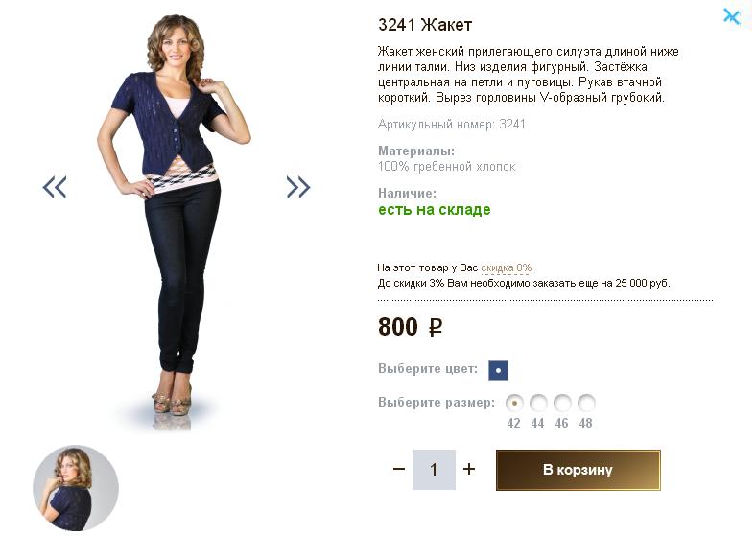Select size 42 radio button
The height and width of the screenshot is (558, 756).
(514, 403)
